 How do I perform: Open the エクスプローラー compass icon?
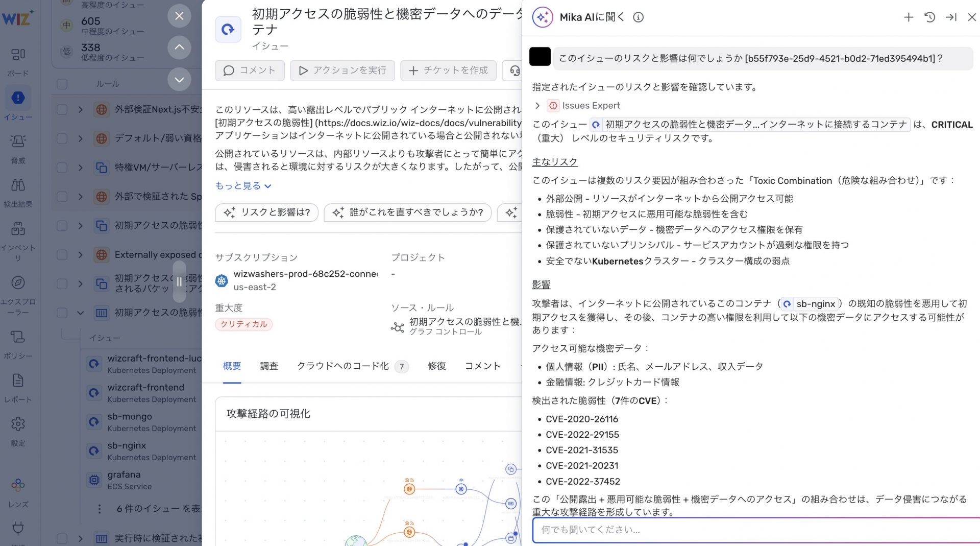tap(18, 282)
